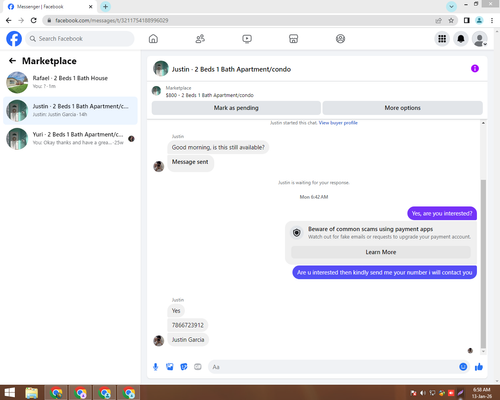Click chat scrollbar up arrow
Screen dimensions: 500x400
tap(483, 123)
